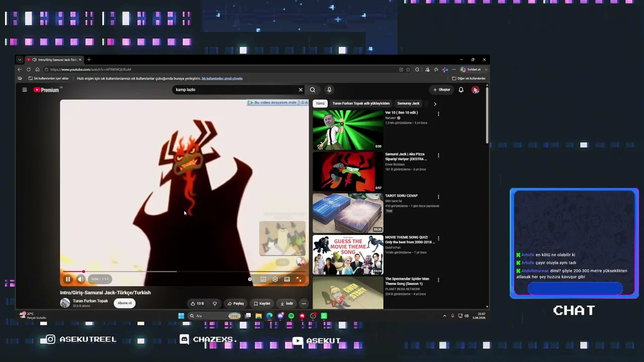This screenshot has width=644, height=362.
Task: Open the Oluştur create menu
Action: point(442,90)
